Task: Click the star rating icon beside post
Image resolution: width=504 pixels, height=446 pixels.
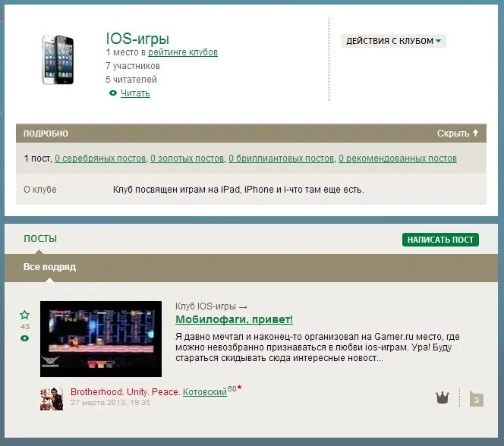Action: (25, 315)
